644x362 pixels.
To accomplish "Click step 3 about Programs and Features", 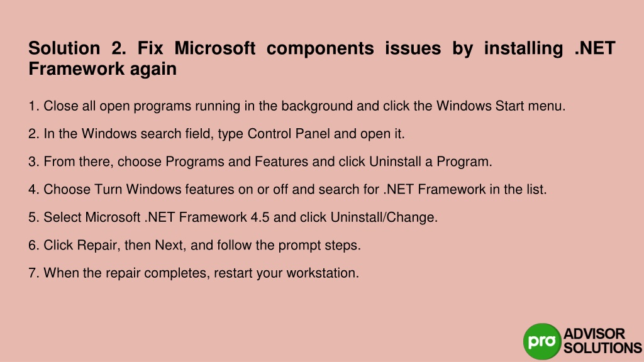I will point(260,162).
